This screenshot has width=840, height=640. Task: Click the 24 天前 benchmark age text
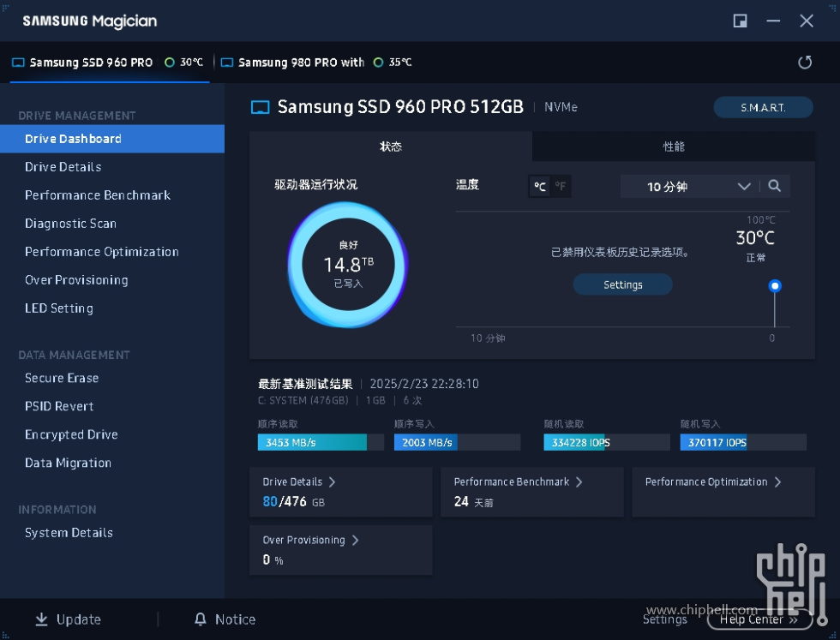point(473,502)
